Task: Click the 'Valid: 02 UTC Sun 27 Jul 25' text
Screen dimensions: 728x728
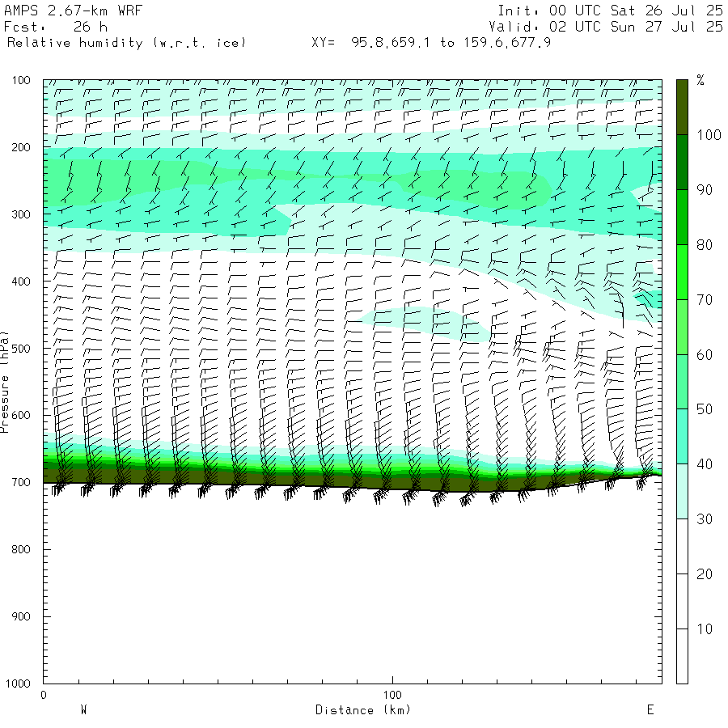Action: 605,27
